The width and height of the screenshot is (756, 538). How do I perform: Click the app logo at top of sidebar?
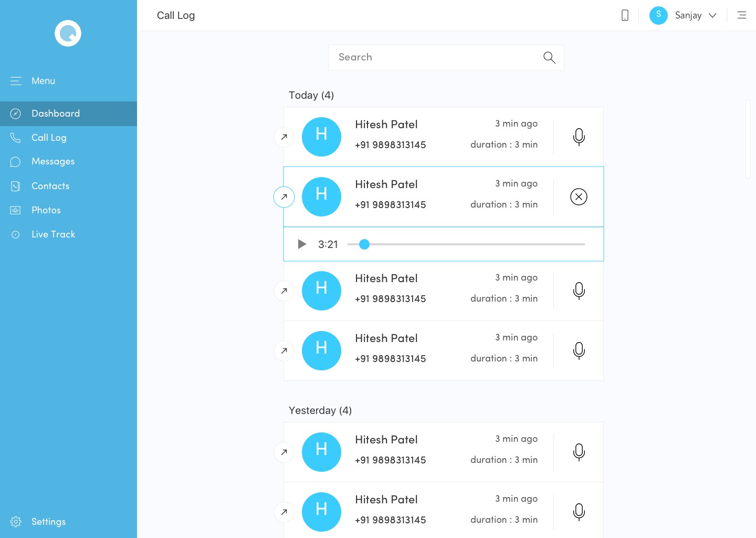[x=68, y=34]
